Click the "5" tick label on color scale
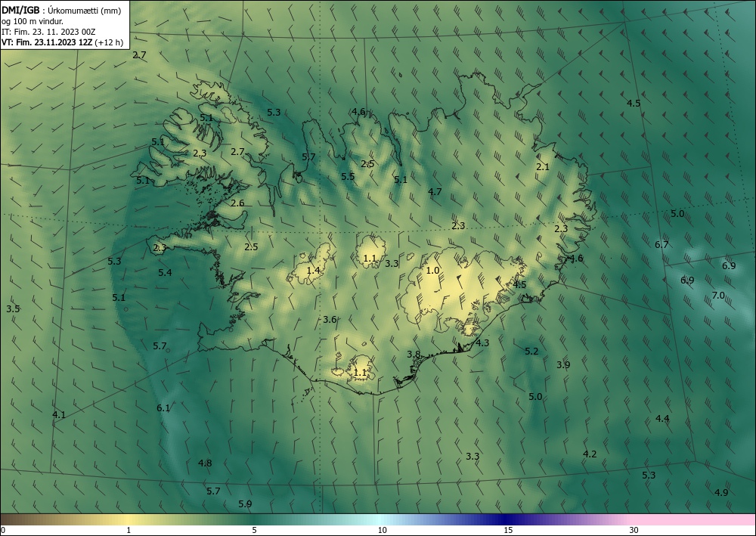 point(254,530)
